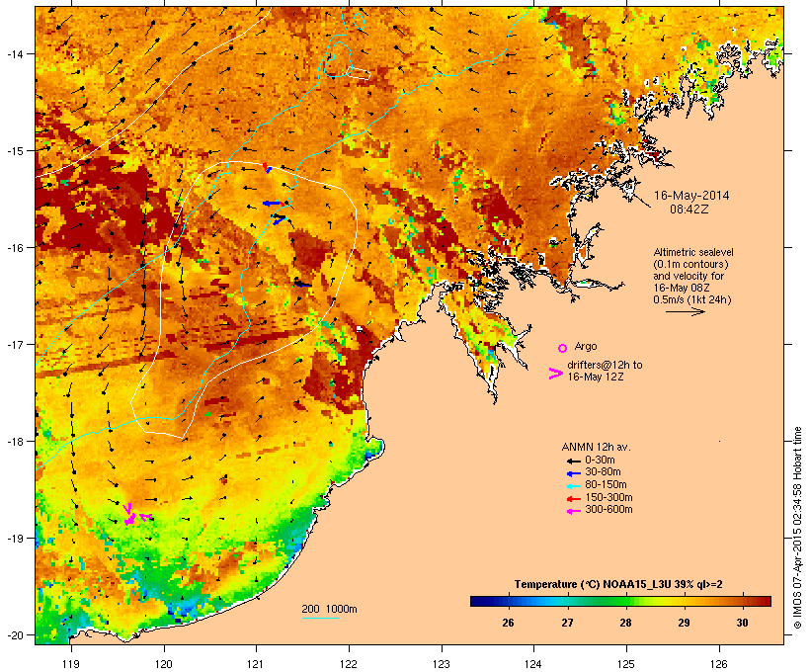The height and width of the screenshot is (672, 810).
Task: Click longitude axis label 122
Action: click(349, 664)
